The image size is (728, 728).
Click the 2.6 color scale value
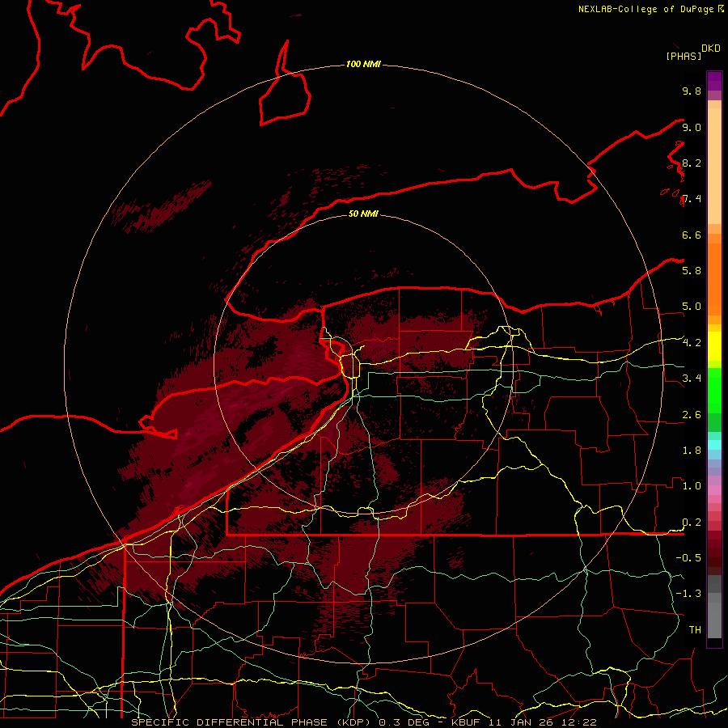[692, 415]
